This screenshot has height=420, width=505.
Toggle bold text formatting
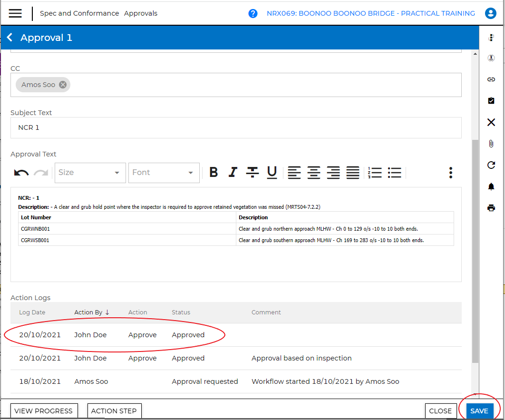(214, 172)
